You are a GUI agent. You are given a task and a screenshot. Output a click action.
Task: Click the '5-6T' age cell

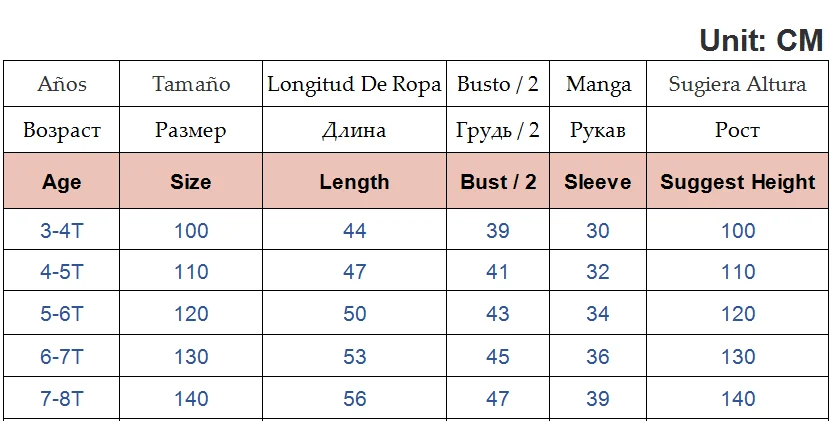[x=62, y=314]
